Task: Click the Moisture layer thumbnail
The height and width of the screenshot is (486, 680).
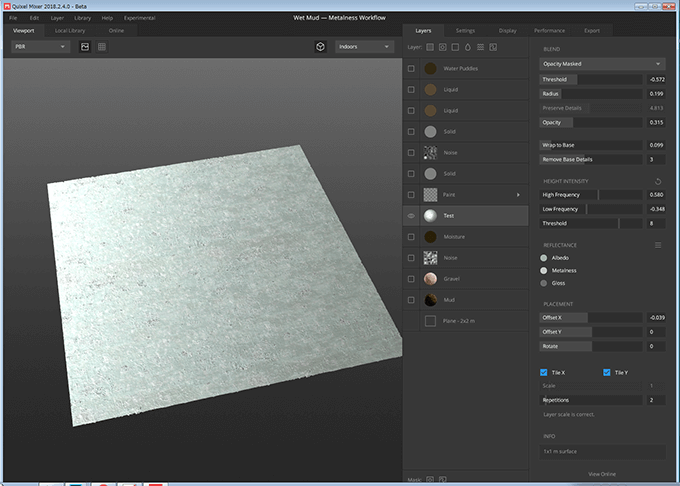Action: 430,237
